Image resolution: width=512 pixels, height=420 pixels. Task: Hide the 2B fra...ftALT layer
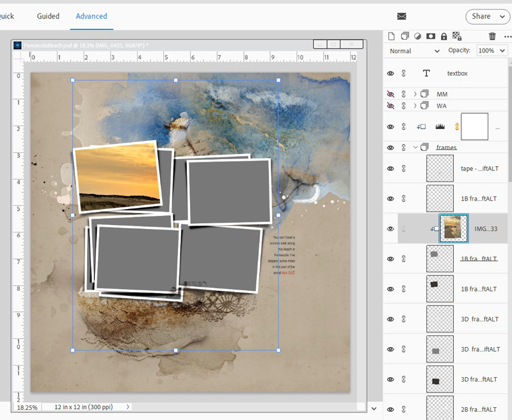pos(390,410)
